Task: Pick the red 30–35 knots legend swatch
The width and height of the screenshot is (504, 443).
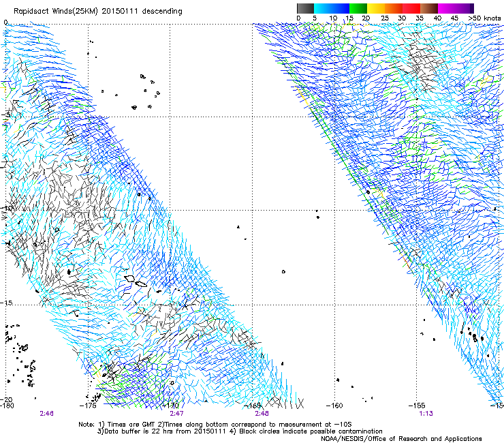Action: click(x=411, y=8)
